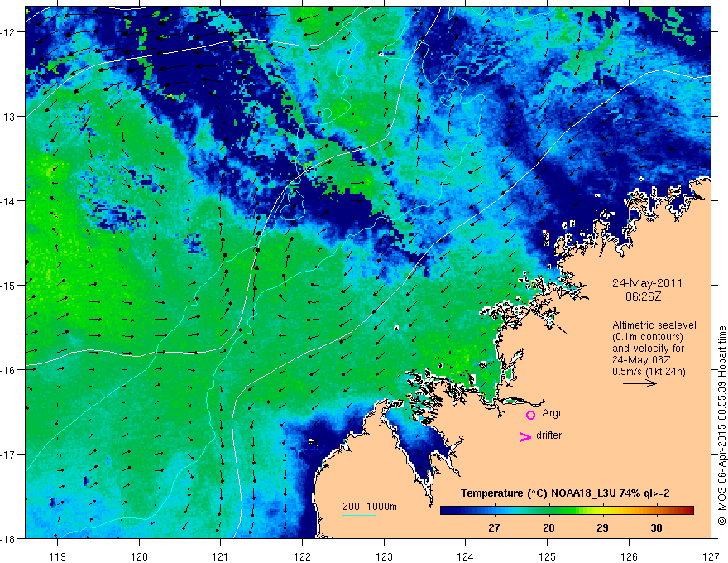Click the latitude axis label -16
Image resolution: width=728 pixels, height=563 pixels.
8,370
